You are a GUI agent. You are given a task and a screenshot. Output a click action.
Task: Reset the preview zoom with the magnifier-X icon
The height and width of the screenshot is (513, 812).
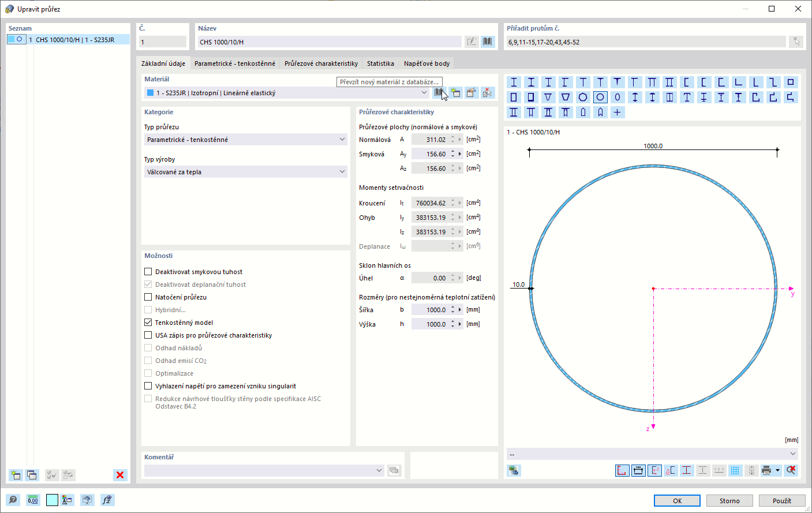pos(791,470)
